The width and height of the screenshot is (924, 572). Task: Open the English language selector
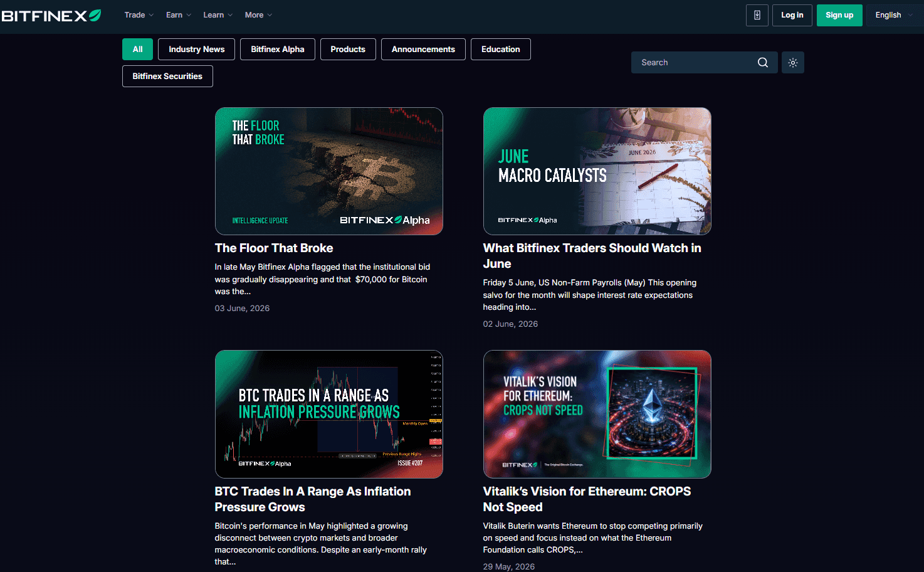[895, 15]
